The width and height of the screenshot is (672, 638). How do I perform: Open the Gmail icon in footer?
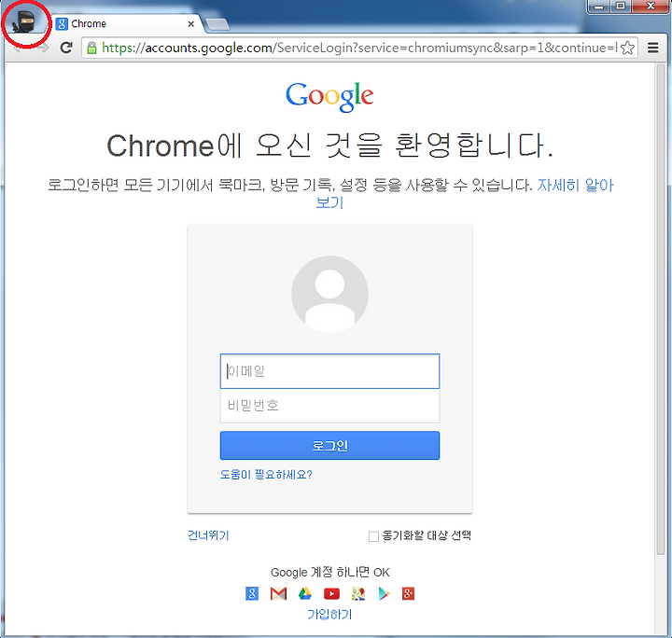click(278, 593)
